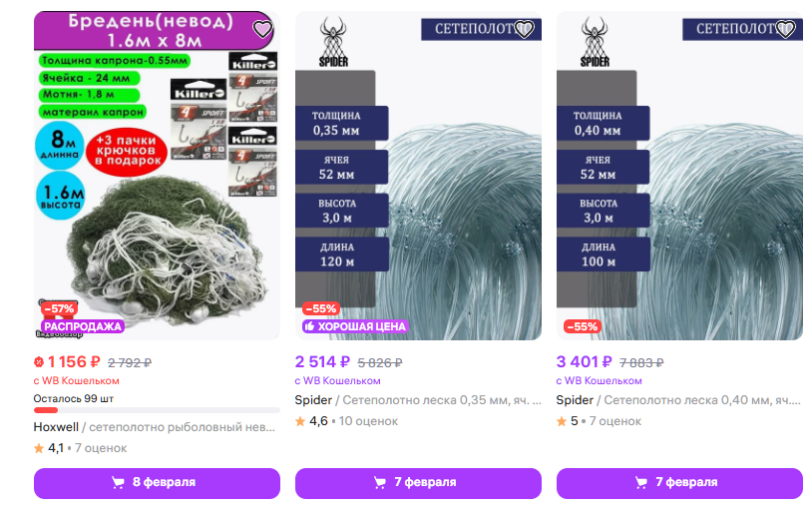
Task: Favorite the Hoxwell fishing net with heart icon
Action: [262, 29]
